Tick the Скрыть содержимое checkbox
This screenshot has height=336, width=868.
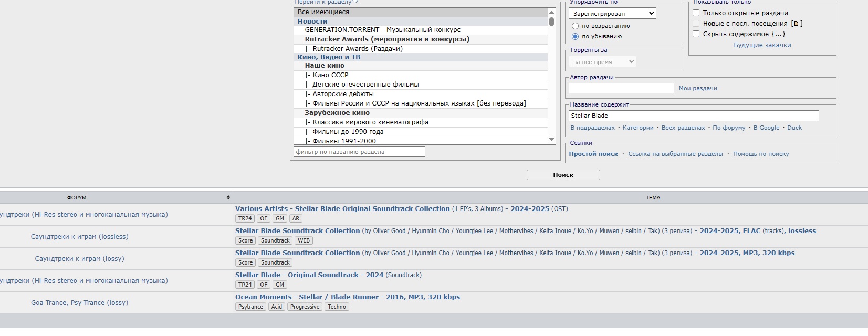pos(696,34)
